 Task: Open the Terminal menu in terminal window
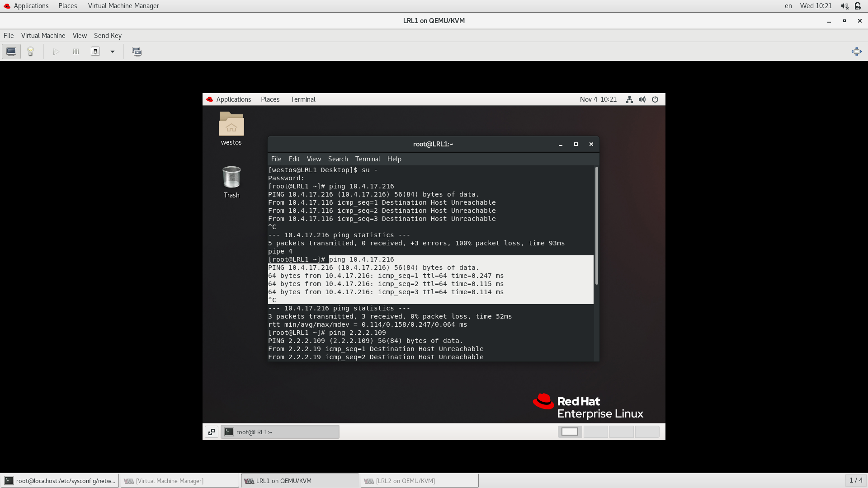(x=367, y=159)
